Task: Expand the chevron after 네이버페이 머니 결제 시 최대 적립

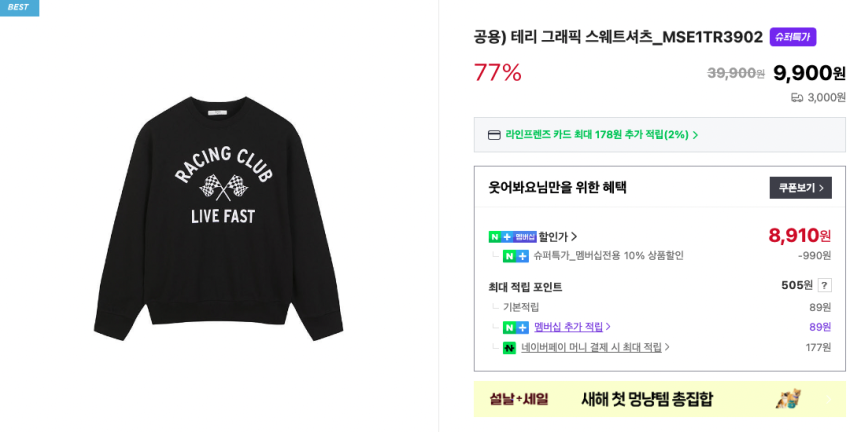Action: coord(667,348)
